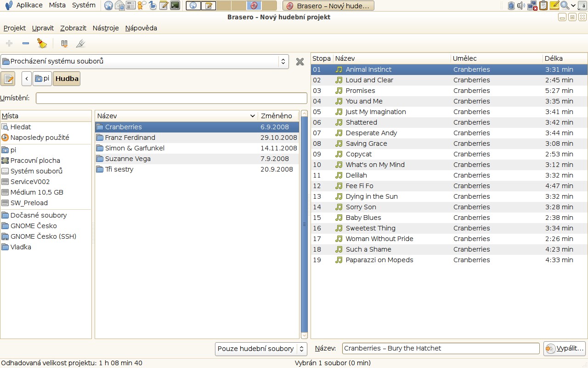The image size is (588, 368).
Task: Toggle the type-a-filename pencil button
Action: tap(8, 79)
